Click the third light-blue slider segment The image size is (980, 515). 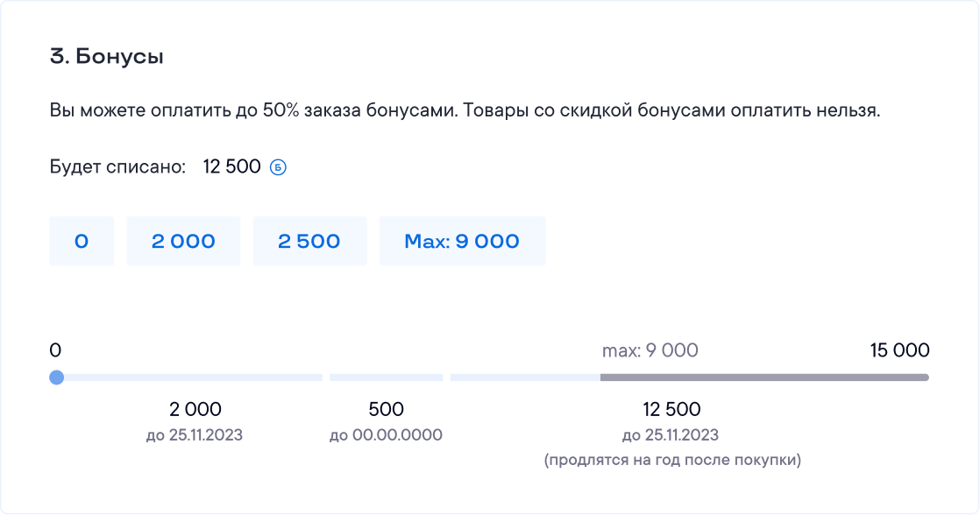coord(525,377)
